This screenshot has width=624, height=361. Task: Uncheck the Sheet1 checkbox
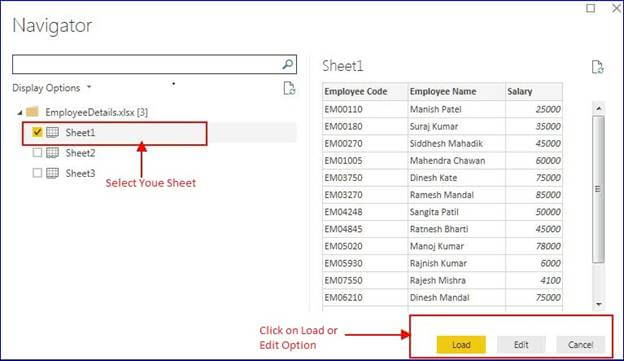(37, 132)
